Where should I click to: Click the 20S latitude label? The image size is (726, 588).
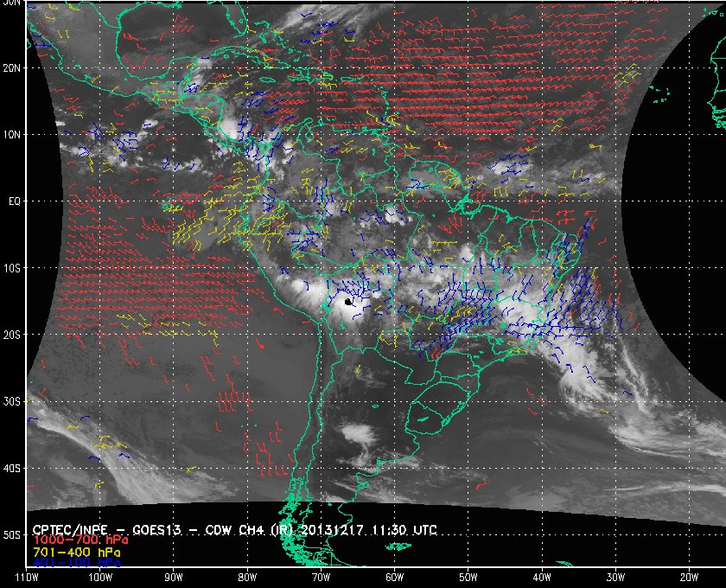[x=11, y=335]
